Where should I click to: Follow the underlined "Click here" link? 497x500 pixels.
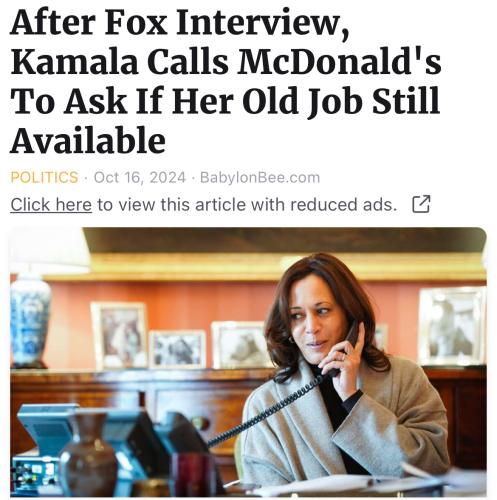point(51,205)
